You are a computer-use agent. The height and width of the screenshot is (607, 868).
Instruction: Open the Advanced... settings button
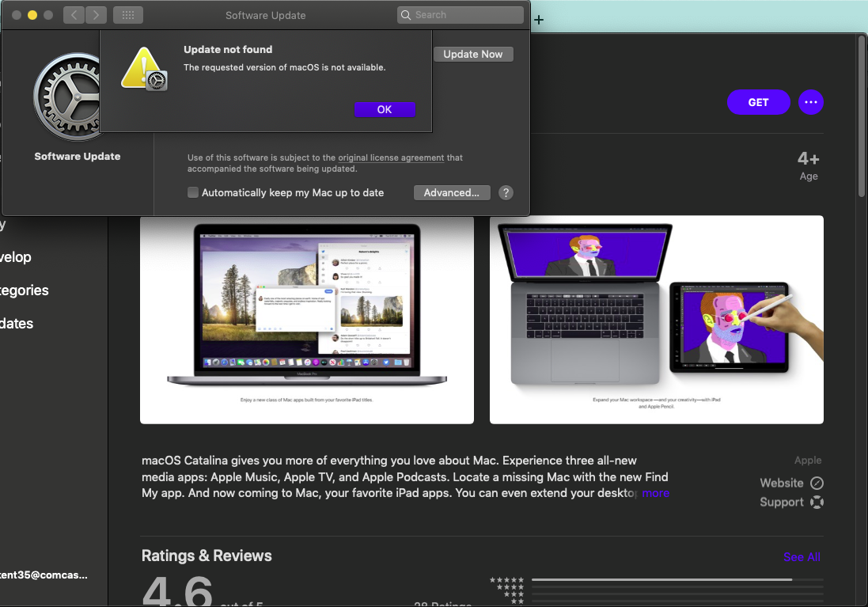tap(452, 193)
